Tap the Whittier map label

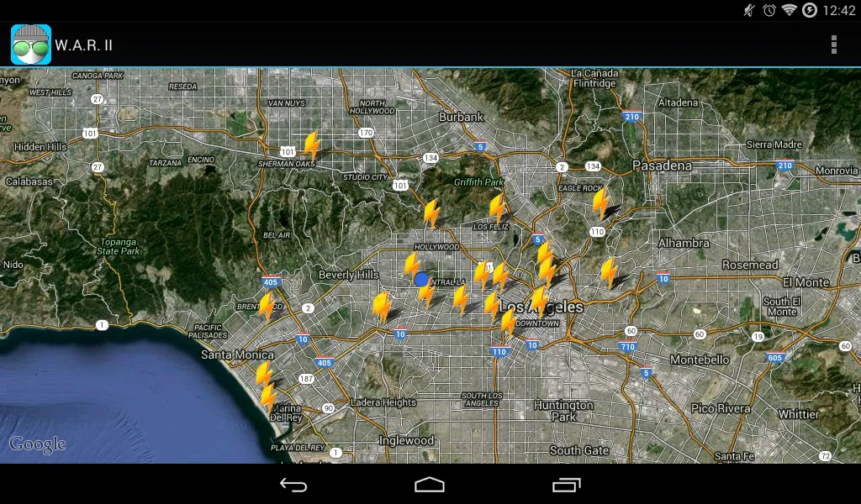pyautogui.click(x=799, y=415)
